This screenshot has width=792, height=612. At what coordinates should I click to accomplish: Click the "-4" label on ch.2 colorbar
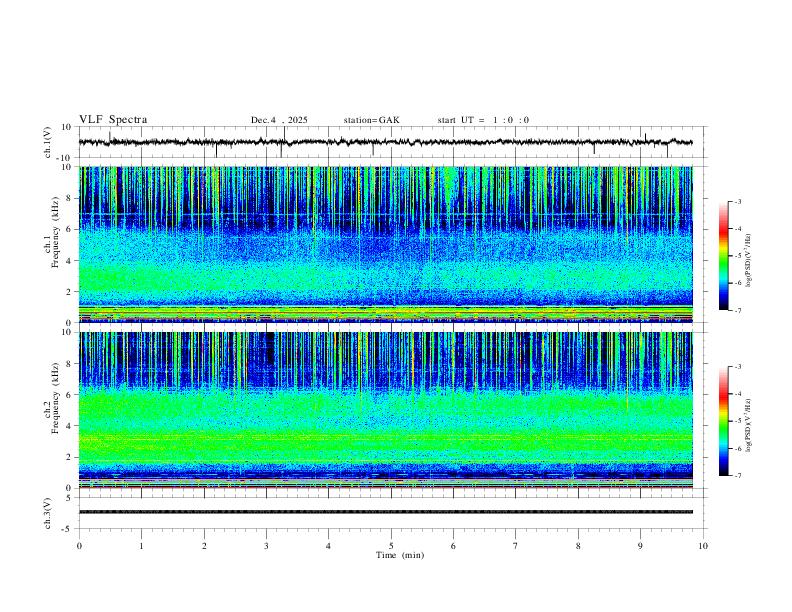point(737,394)
